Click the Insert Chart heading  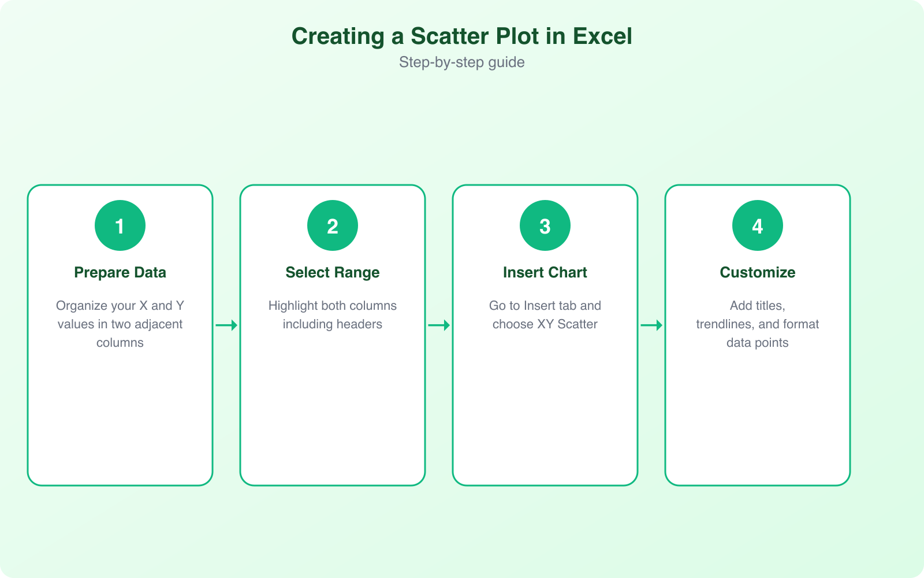pyautogui.click(x=545, y=272)
